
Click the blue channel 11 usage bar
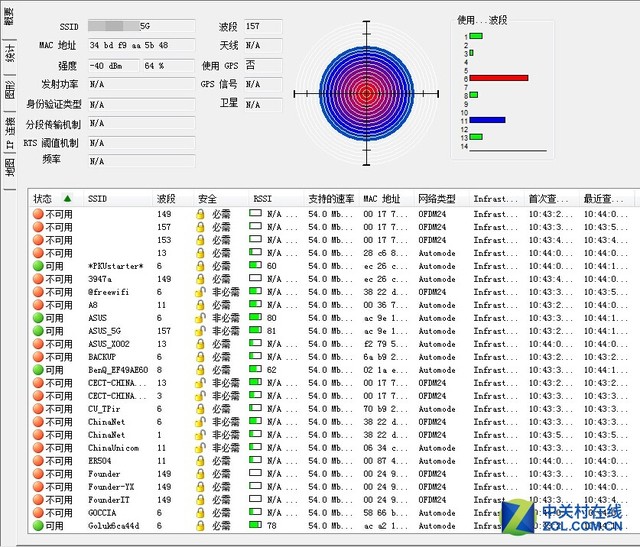(487, 120)
